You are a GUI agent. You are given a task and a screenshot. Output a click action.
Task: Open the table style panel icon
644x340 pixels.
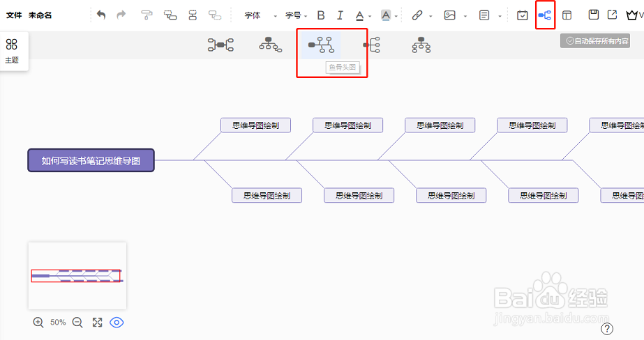[x=567, y=15]
